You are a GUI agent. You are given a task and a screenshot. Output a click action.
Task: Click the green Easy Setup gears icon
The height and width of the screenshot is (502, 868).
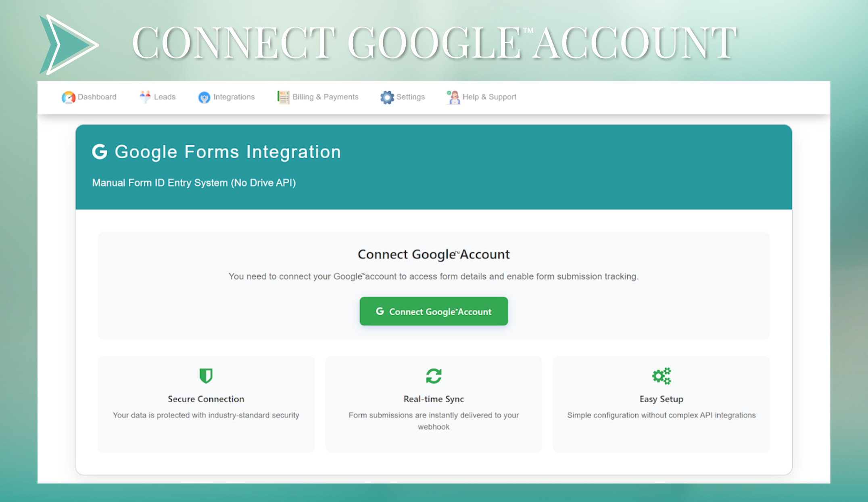(x=661, y=376)
